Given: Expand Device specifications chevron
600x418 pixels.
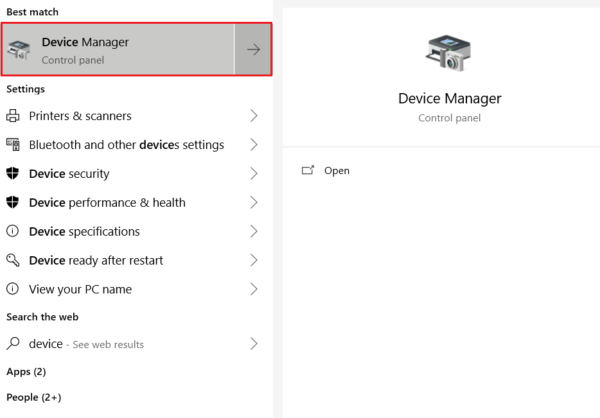Looking at the screenshot, I should pos(254,231).
